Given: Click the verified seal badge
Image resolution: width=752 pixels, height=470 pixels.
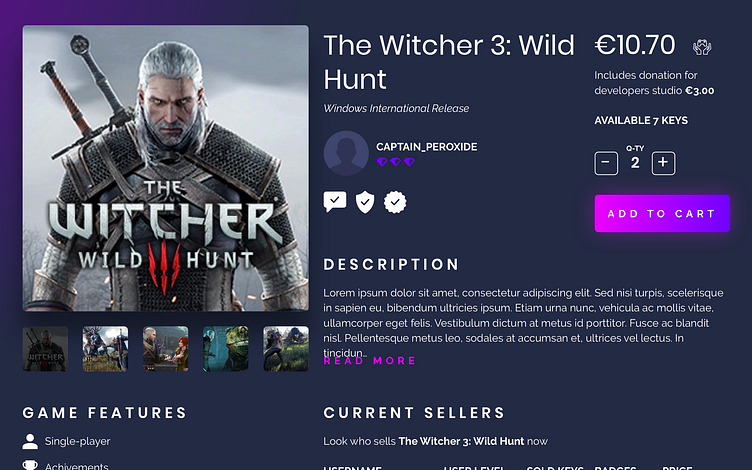Looking at the screenshot, I should tap(396, 202).
